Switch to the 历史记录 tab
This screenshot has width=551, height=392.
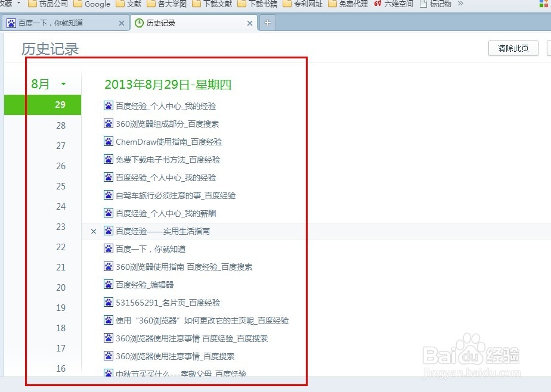click(194, 23)
